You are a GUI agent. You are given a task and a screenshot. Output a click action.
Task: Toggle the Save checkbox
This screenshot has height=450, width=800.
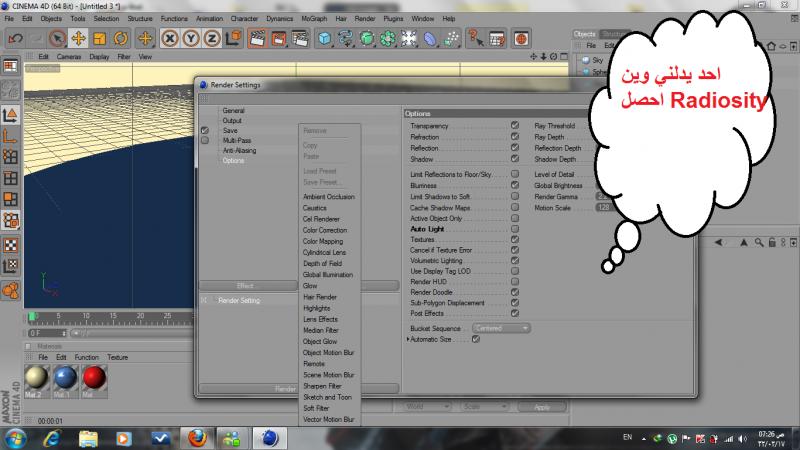click(x=205, y=130)
